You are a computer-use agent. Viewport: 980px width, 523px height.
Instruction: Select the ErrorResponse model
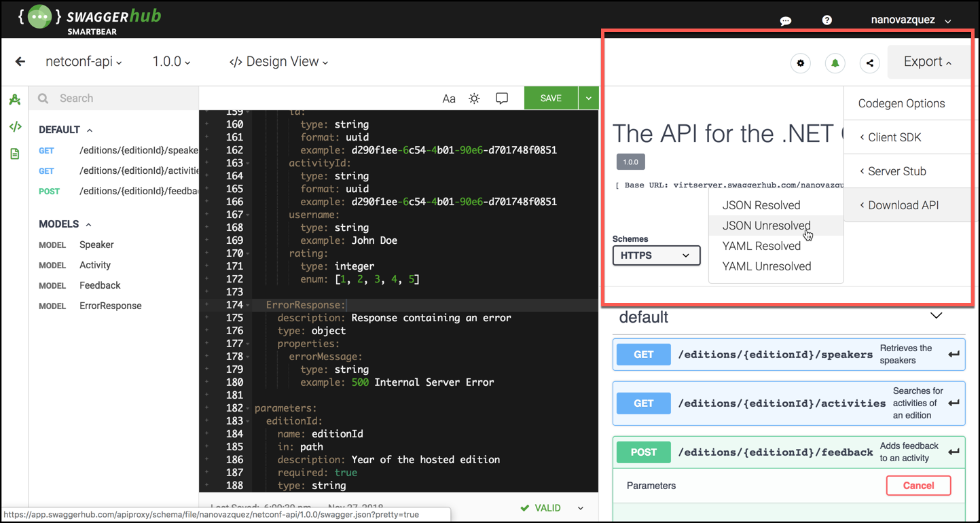click(111, 306)
